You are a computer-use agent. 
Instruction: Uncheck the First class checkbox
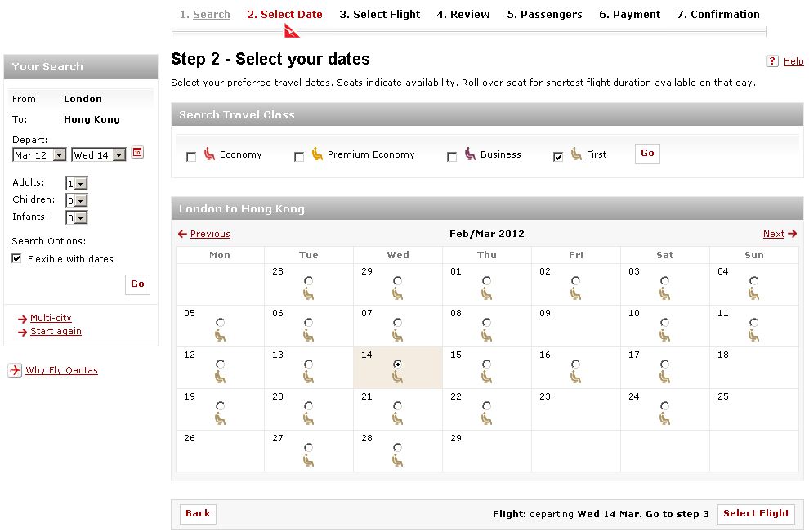pos(558,157)
